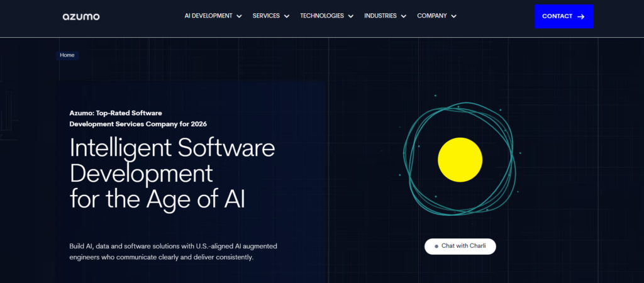644x283 pixels.
Task: Select the Home breadcrumb
Action: click(67, 55)
